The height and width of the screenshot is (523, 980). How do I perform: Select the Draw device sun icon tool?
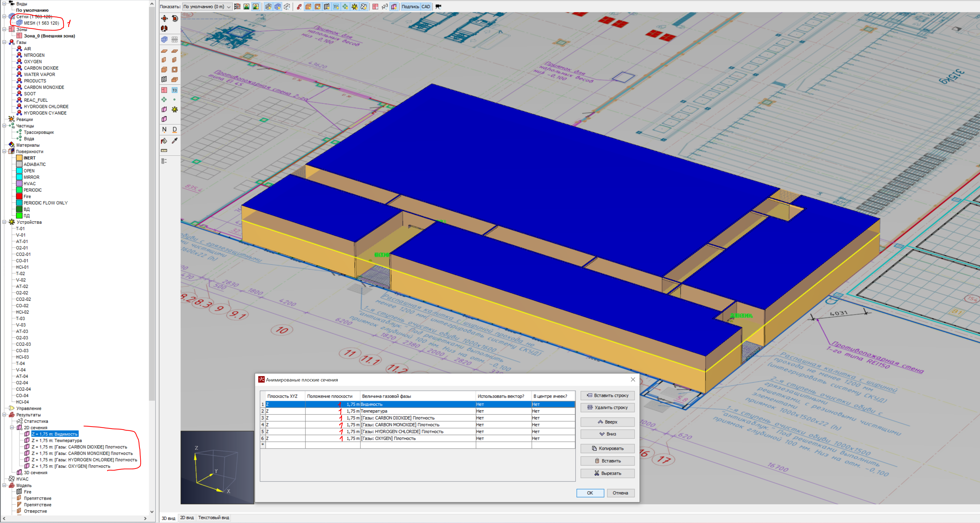click(x=175, y=109)
